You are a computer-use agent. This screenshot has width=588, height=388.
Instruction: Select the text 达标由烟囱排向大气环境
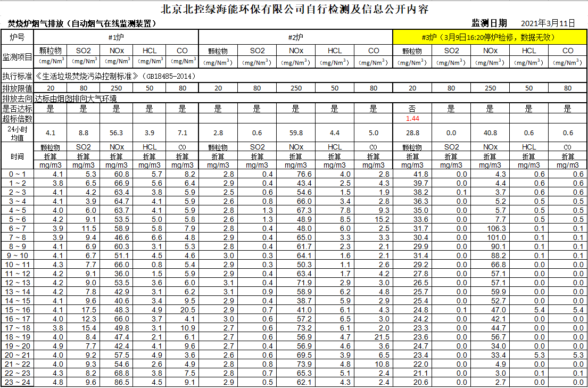tap(76, 98)
